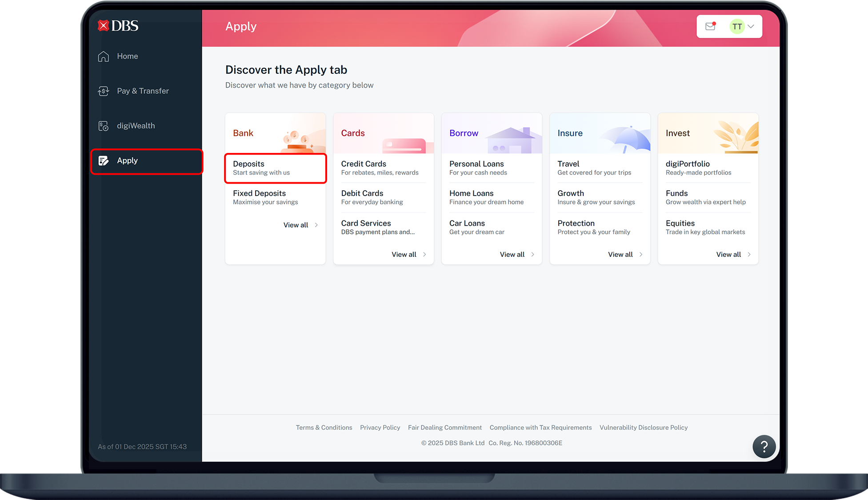Click the TT profile avatar

pyautogui.click(x=737, y=26)
